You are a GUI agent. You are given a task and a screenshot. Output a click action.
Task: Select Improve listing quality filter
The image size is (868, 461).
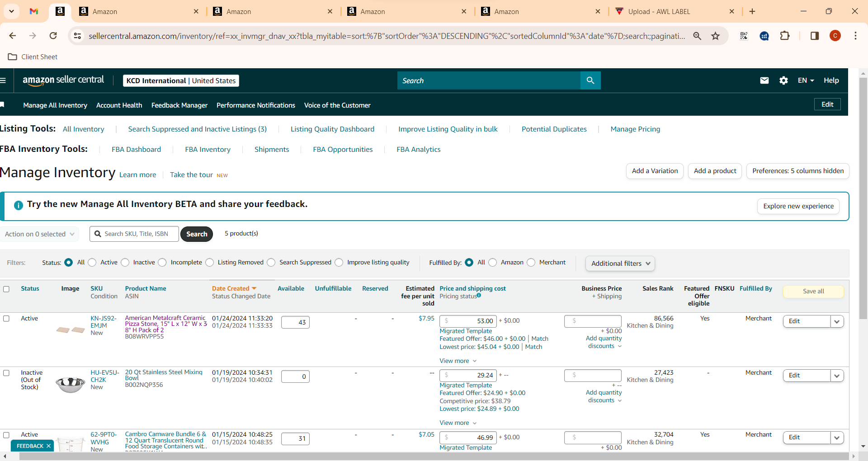click(339, 263)
